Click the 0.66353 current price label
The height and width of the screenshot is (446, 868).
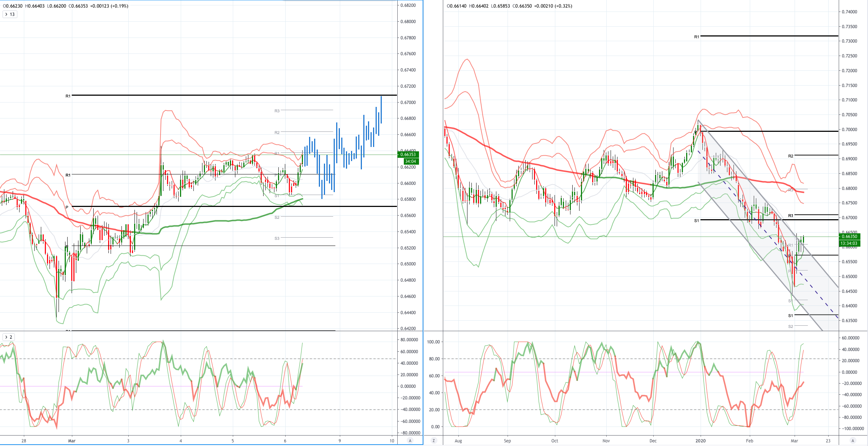click(x=408, y=155)
